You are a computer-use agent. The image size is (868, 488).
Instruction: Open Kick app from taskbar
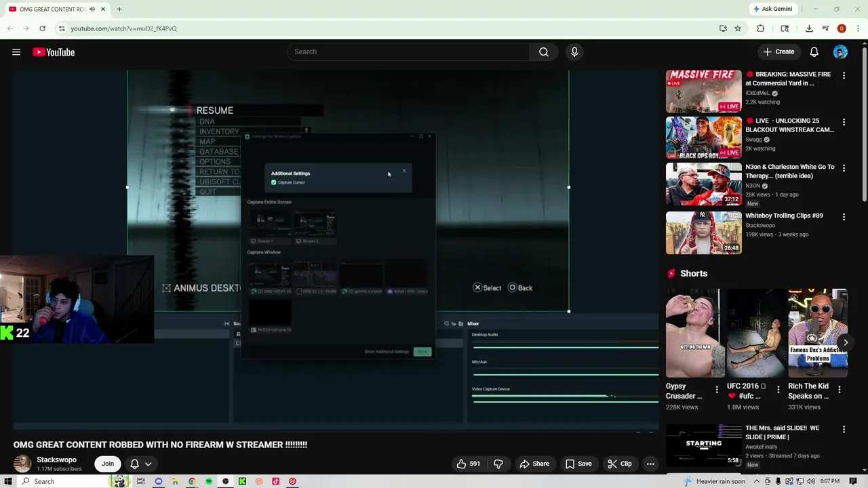click(x=242, y=481)
